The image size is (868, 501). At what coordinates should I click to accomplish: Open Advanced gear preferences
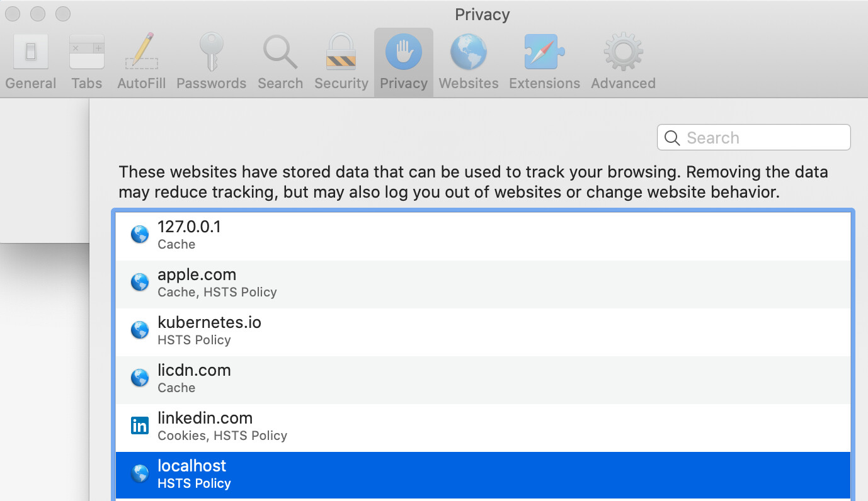[623, 62]
